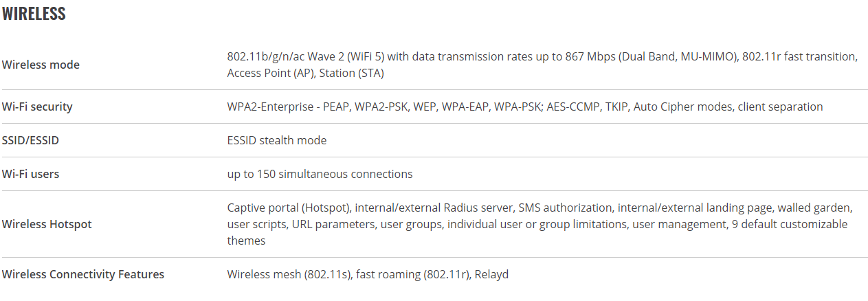The width and height of the screenshot is (868, 301).
Task: Select the Relayd feature text
Action: (491, 274)
